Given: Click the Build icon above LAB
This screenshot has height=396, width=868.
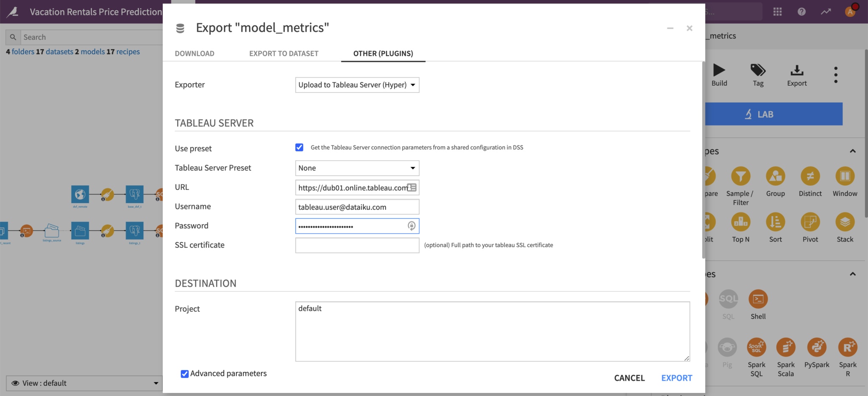Looking at the screenshot, I should [x=719, y=71].
